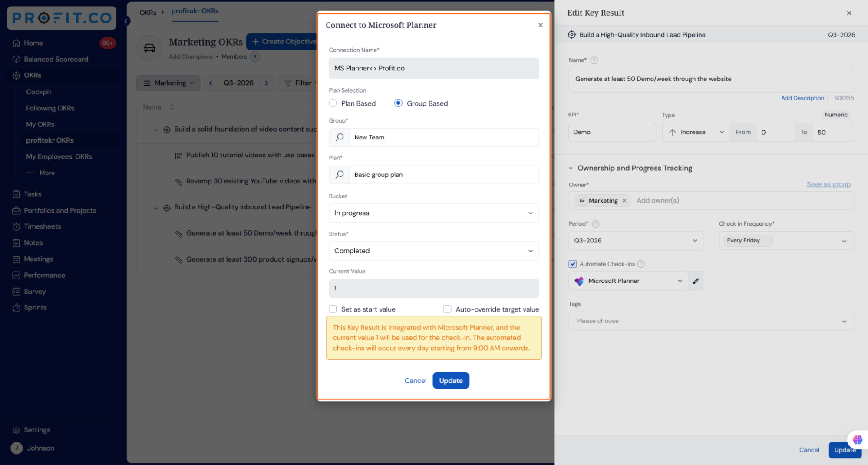Click Update in the Planner dialog

451,381
